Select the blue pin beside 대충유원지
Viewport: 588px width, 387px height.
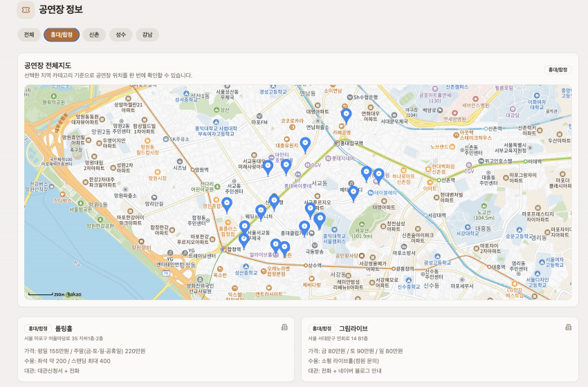click(304, 144)
